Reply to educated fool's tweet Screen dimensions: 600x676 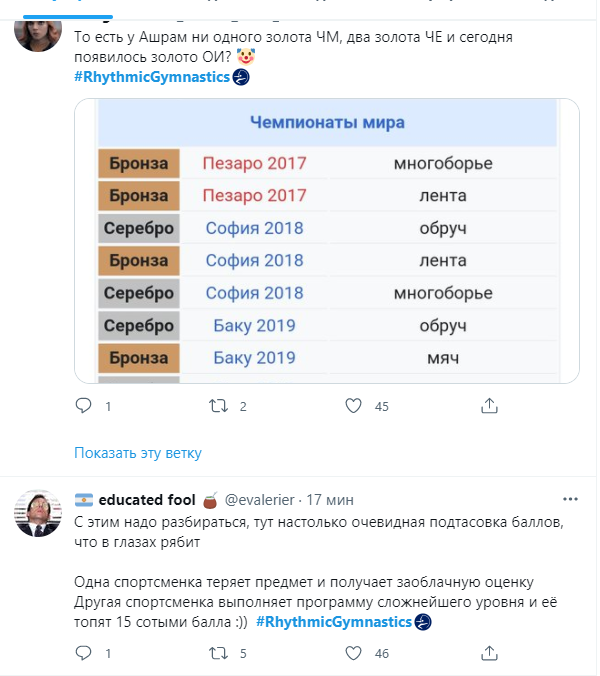[x=84, y=653]
